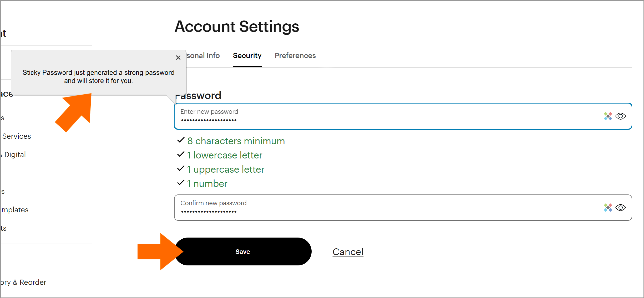Open the Personal Info tab
Image resolution: width=644 pixels, height=298 pixels.
pyautogui.click(x=203, y=56)
